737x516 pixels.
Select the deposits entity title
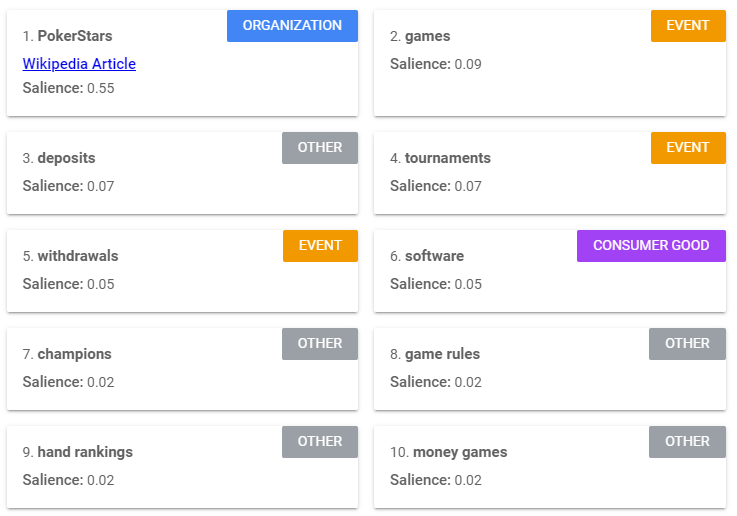pyautogui.click(x=66, y=158)
